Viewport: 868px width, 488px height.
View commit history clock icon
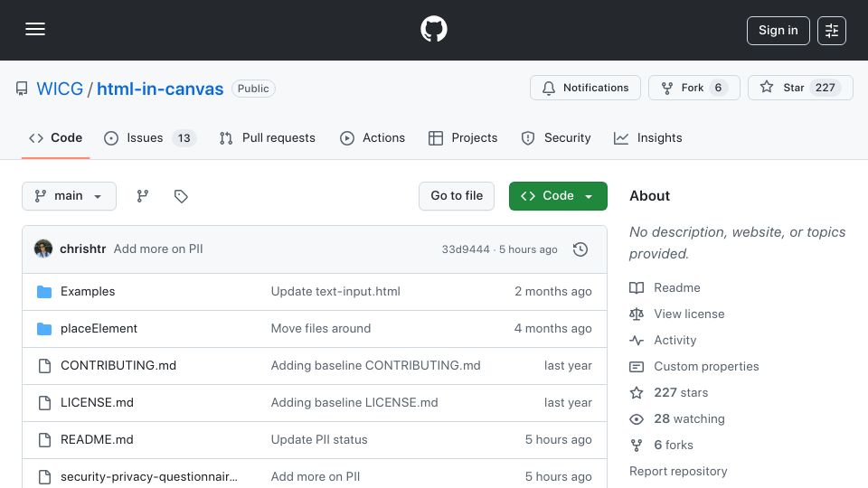click(x=580, y=249)
